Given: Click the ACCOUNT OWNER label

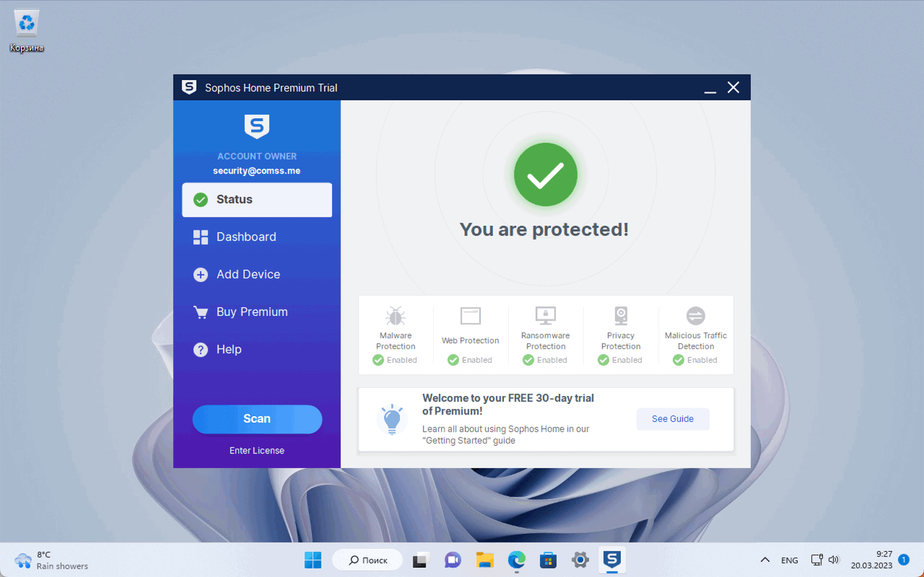Looking at the screenshot, I should tap(257, 156).
